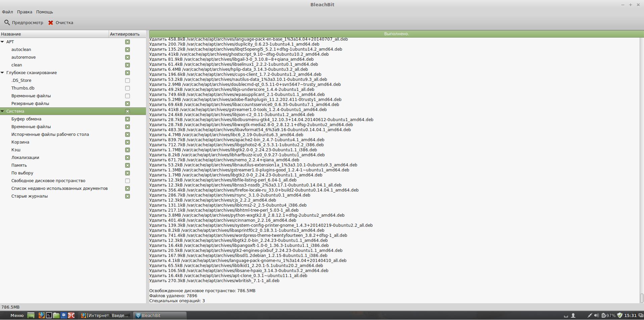The height and width of the screenshot is (320, 644).
Task: Open the Меню button on the panel
Action: coord(17,315)
